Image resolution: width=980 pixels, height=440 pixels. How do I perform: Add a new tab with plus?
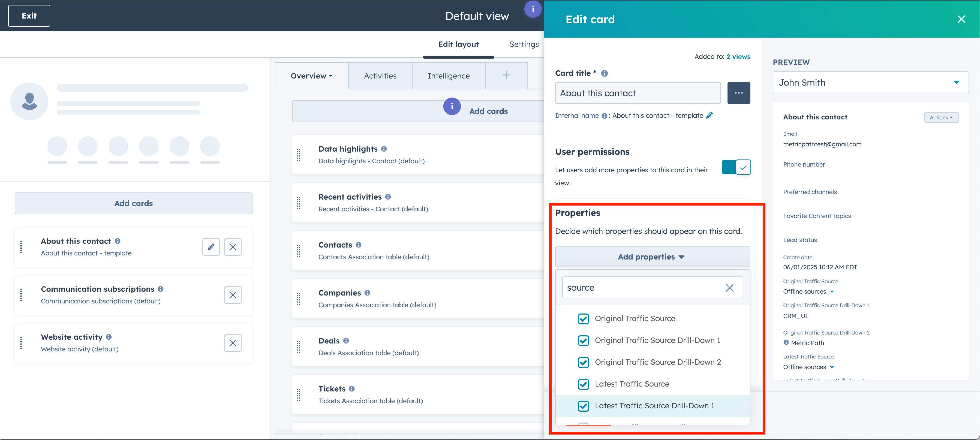tap(506, 75)
